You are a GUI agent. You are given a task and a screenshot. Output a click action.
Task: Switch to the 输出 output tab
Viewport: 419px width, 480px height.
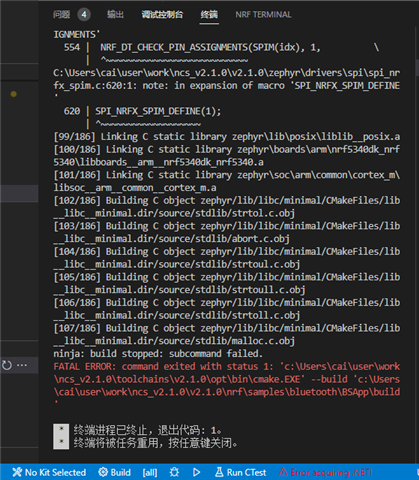[x=115, y=15]
